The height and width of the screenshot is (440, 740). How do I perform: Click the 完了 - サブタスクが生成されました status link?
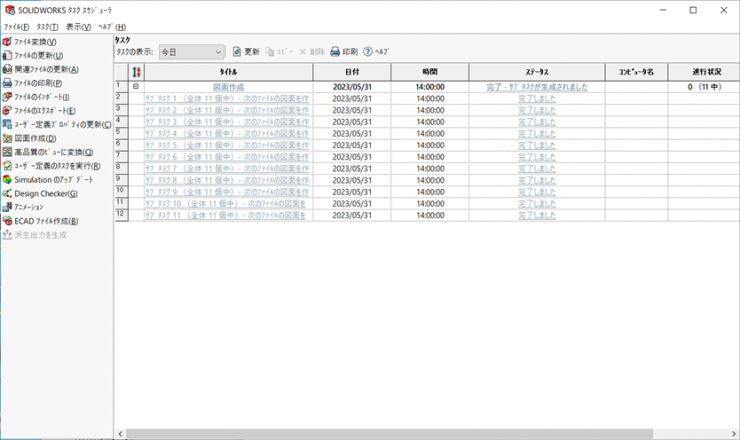point(536,87)
